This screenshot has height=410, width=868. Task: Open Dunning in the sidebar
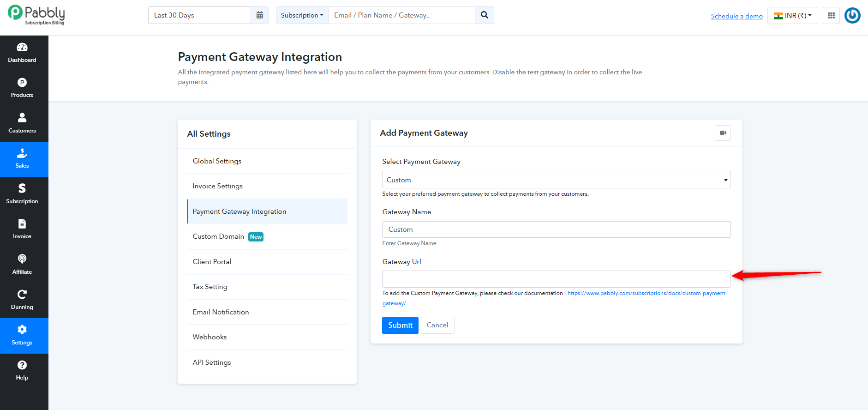pyautogui.click(x=22, y=301)
